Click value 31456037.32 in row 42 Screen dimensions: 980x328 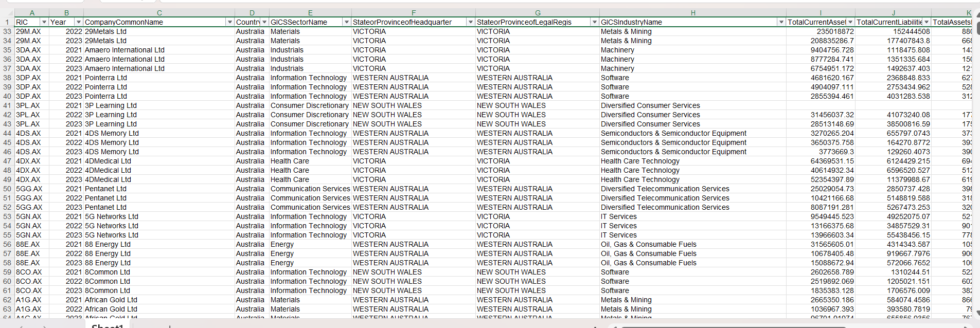click(x=832, y=115)
